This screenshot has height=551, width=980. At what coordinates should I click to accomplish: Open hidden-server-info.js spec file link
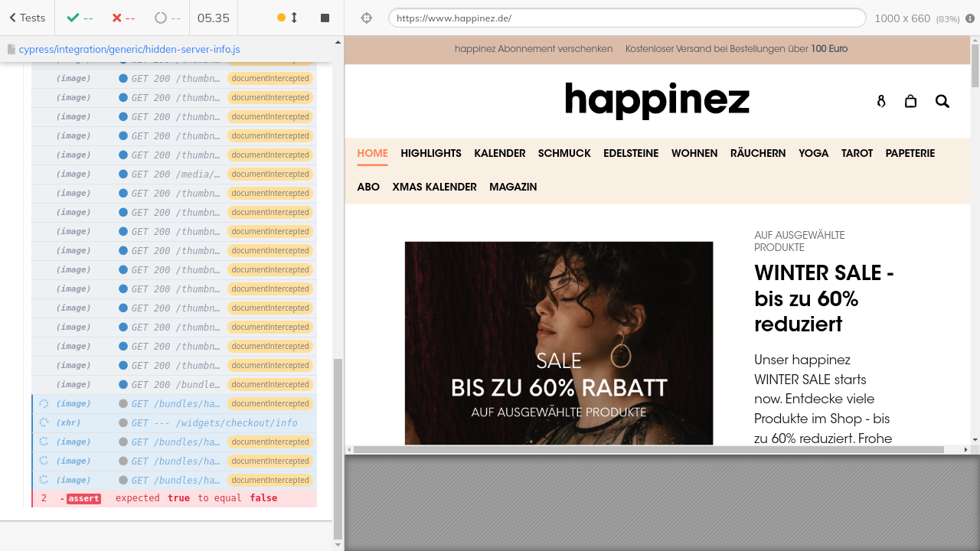129,49
